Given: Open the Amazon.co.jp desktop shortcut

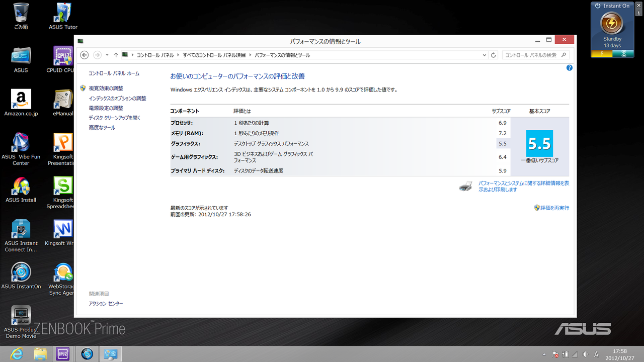Looking at the screenshot, I should (21, 103).
